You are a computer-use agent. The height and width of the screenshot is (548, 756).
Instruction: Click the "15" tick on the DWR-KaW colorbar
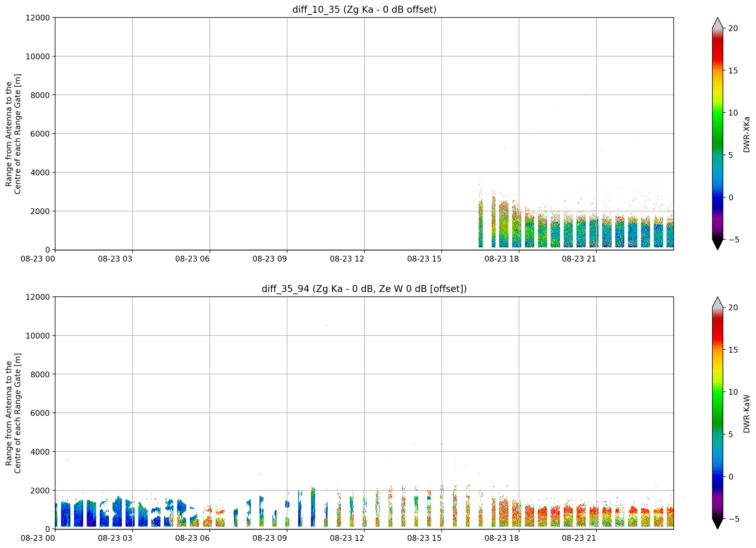coord(733,350)
